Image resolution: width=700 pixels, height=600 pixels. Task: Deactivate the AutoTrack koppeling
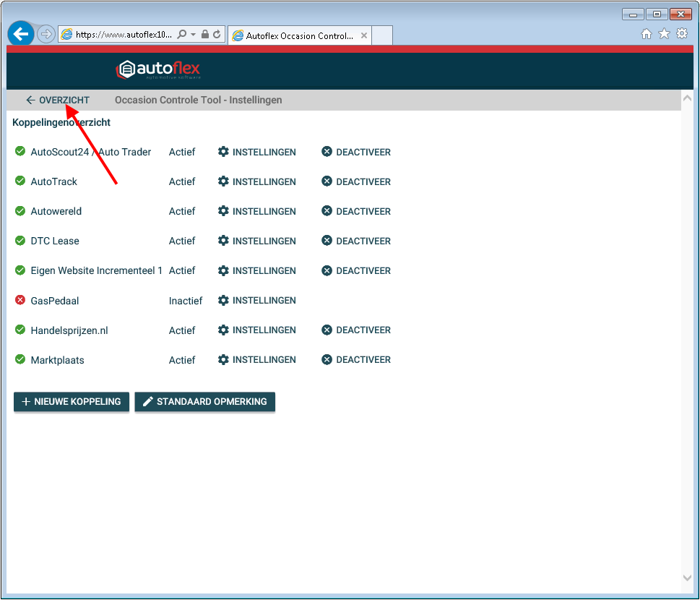click(356, 181)
